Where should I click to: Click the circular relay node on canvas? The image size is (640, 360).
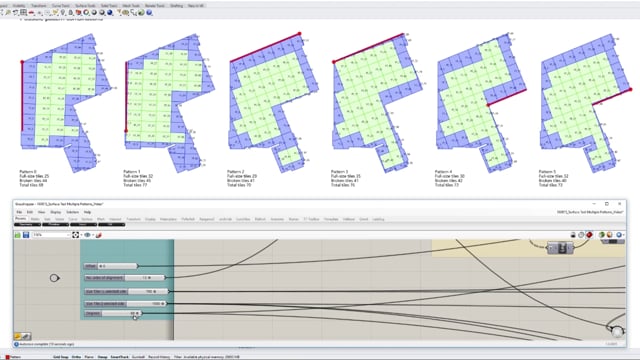click(x=54, y=278)
